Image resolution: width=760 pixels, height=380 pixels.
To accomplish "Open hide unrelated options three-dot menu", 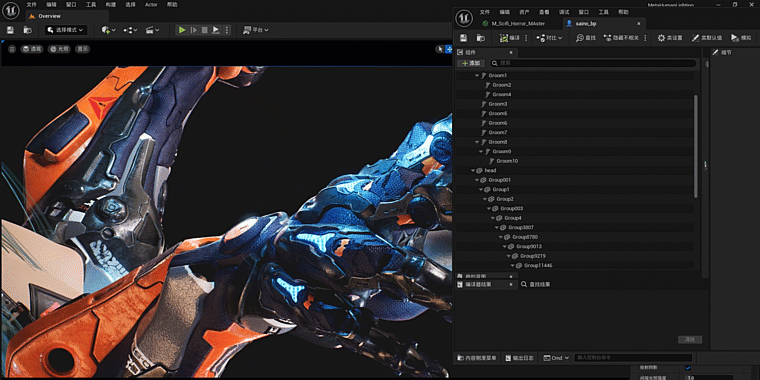I will (646, 38).
